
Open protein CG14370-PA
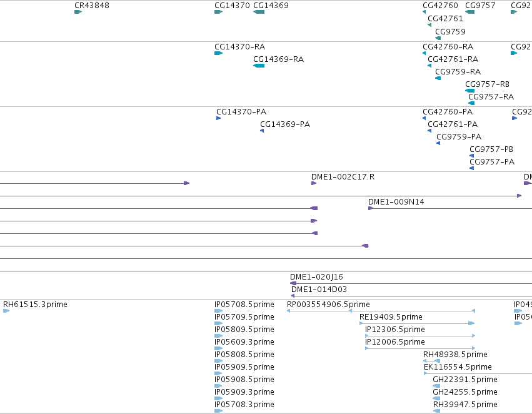(x=241, y=112)
